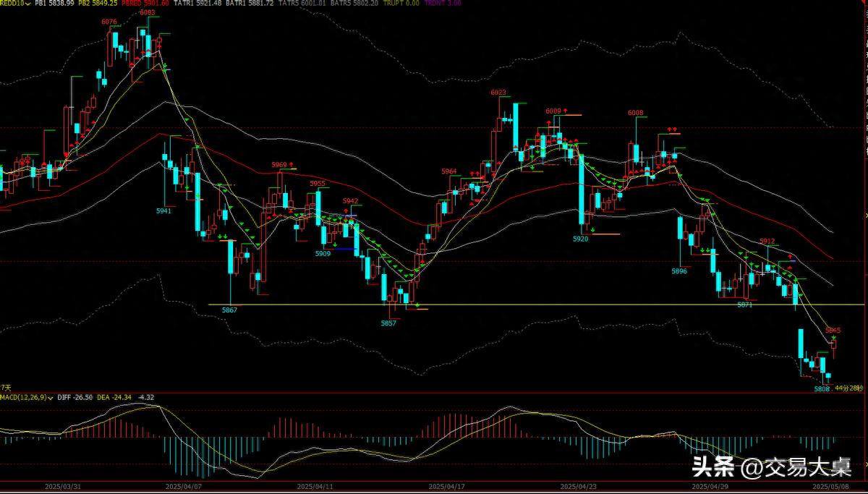Select the 6076 high price label
The height and width of the screenshot is (494, 868).
coord(109,22)
